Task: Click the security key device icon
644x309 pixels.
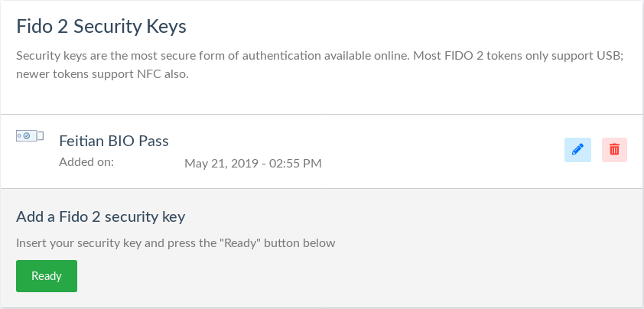Action: coord(30,136)
